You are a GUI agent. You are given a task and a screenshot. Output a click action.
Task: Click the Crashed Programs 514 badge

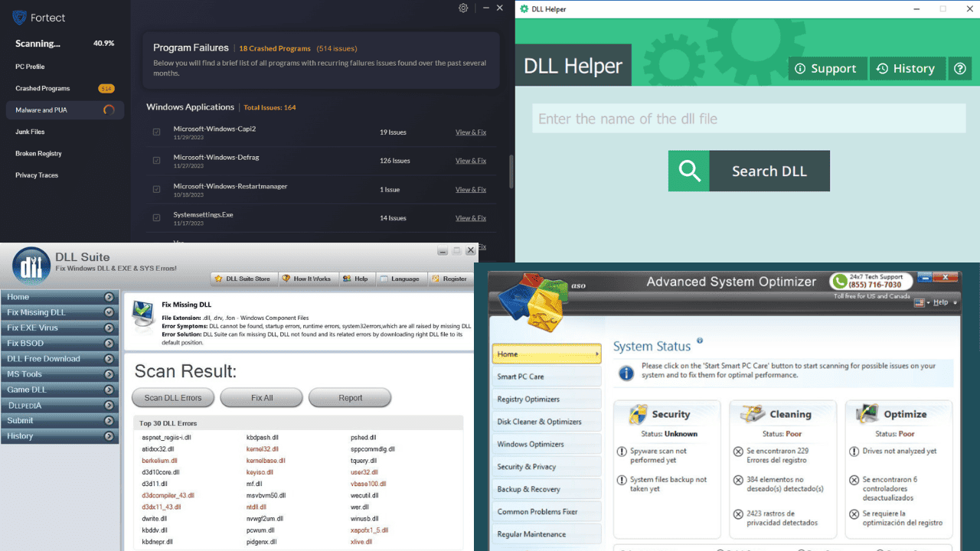pyautogui.click(x=106, y=88)
